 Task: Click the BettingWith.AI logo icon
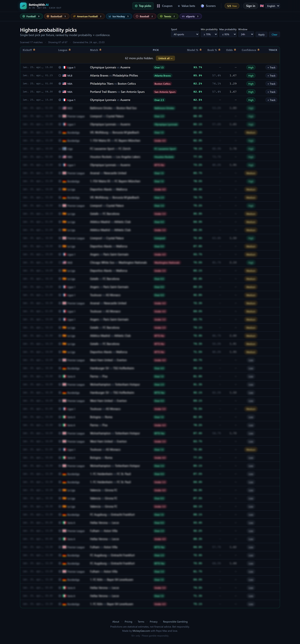pos(23,6)
